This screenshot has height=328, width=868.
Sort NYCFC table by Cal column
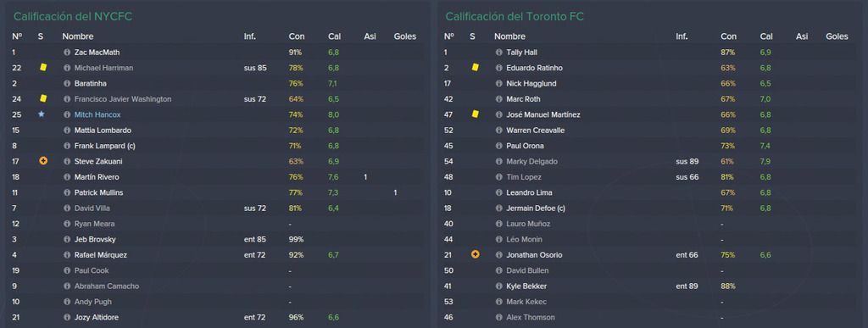[x=334, y=36]
